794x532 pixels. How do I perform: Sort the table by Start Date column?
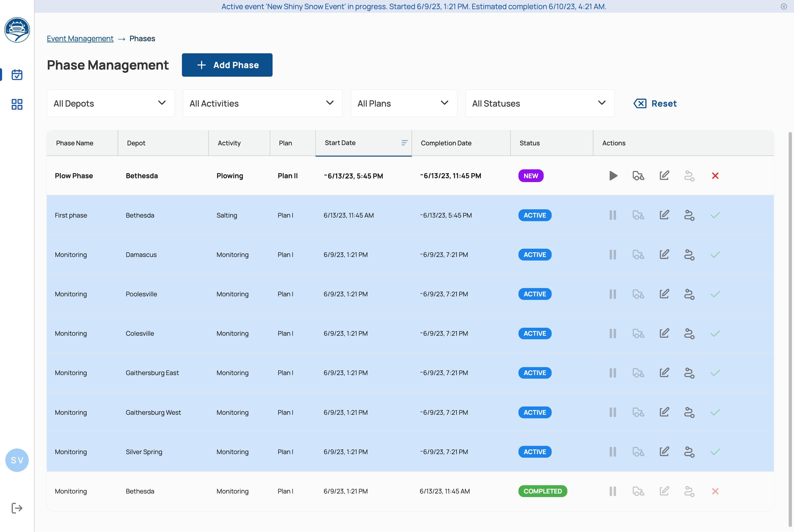(404, 143)
